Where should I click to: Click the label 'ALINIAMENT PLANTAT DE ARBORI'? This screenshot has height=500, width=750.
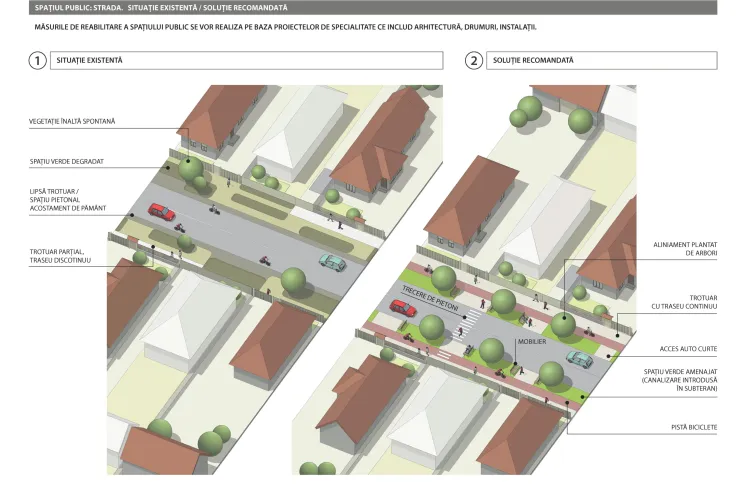685,249
